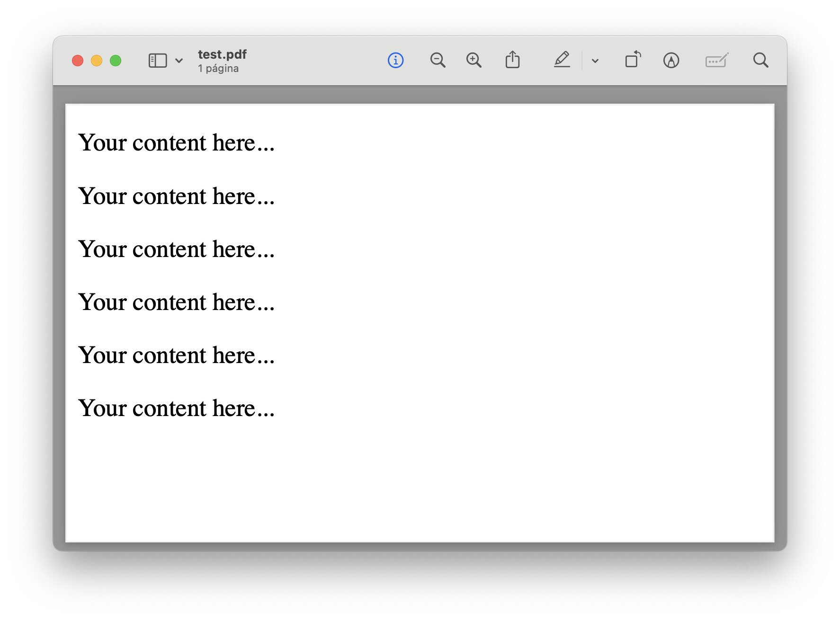
Task: Rotate the page left
Action: point(633,60)
